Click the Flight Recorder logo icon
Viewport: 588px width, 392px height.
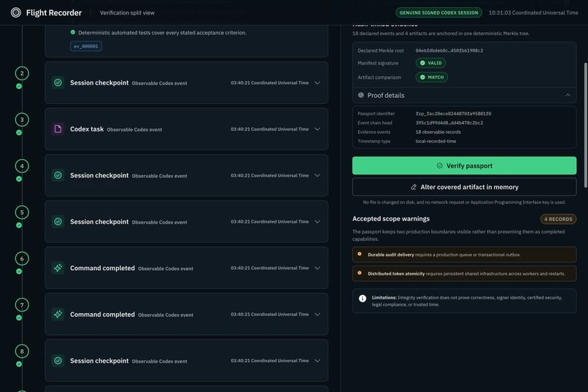coord(16,12)
